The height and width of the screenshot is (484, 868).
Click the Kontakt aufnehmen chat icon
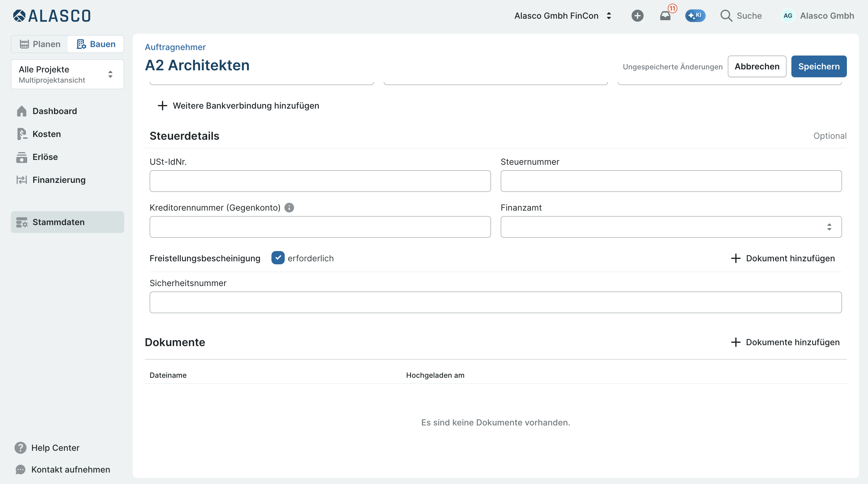click(x=20, y=470)
